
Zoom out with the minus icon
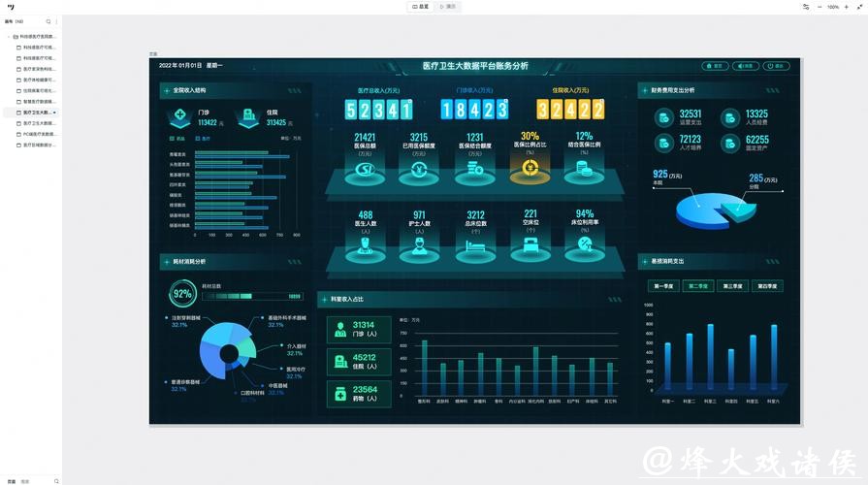coord(820,7)
